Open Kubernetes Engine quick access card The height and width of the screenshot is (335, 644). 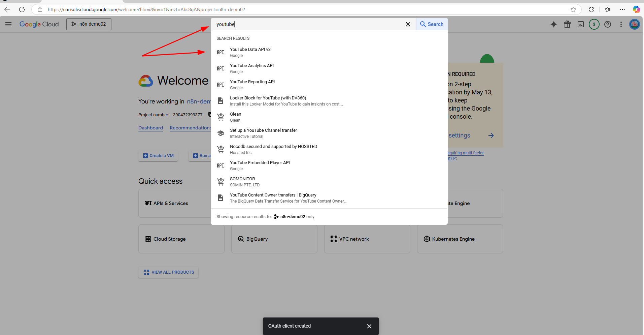point(460,239)
